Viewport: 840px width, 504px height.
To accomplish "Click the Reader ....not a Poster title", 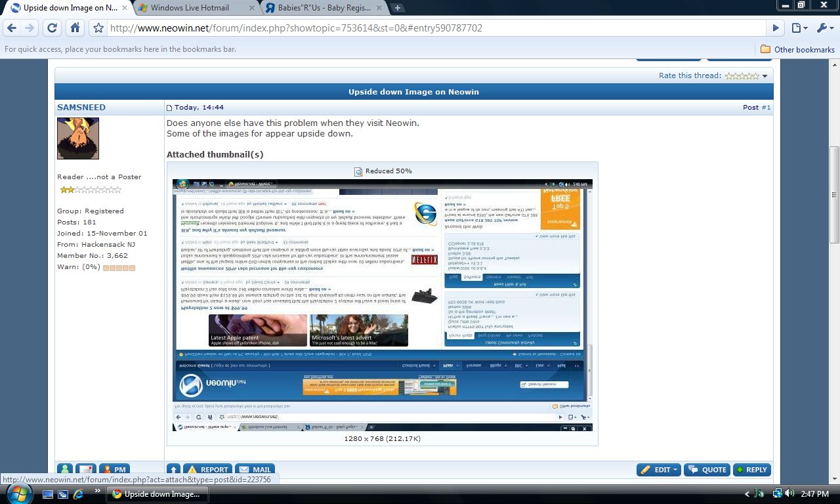I will [99, 177].
